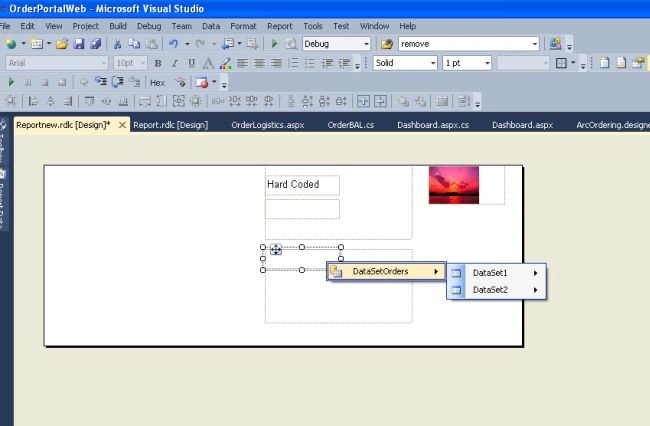Switch to OrderLogistics.aspx tab
Screen dimensions: 650x426
pyautogui.click(x=268, y=125)
